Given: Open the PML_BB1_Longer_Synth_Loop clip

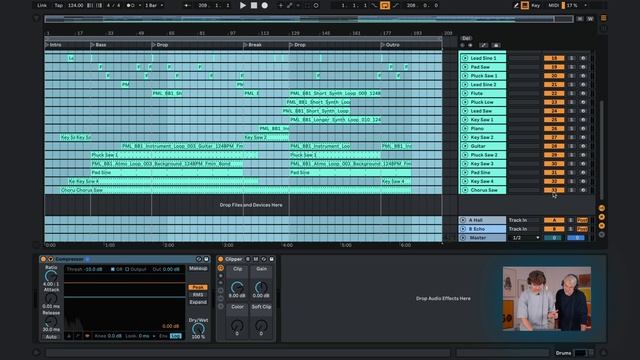Looking at the screenshot, I should pos(335,120).
